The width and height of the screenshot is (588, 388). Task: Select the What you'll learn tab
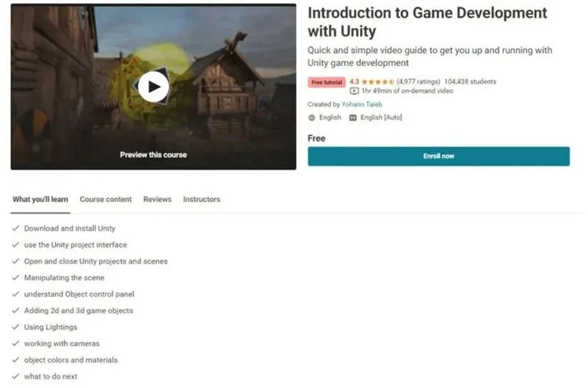pyautogui.click(x=40, y=199)
